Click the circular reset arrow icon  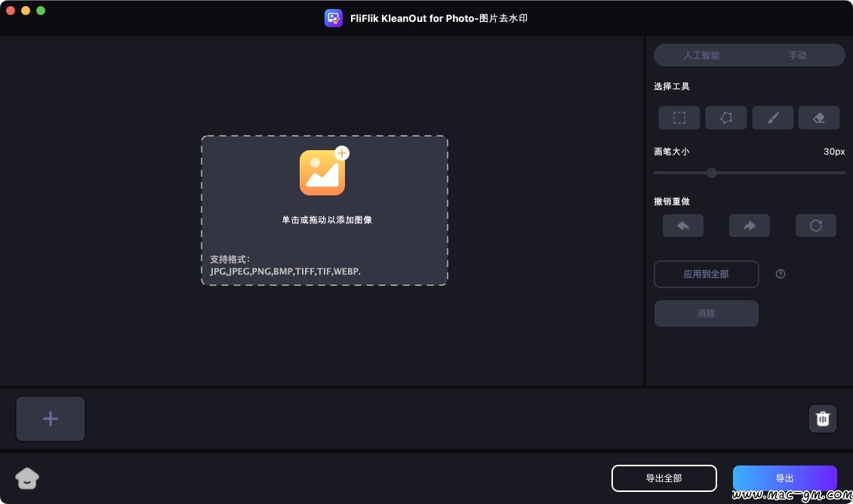816,226
